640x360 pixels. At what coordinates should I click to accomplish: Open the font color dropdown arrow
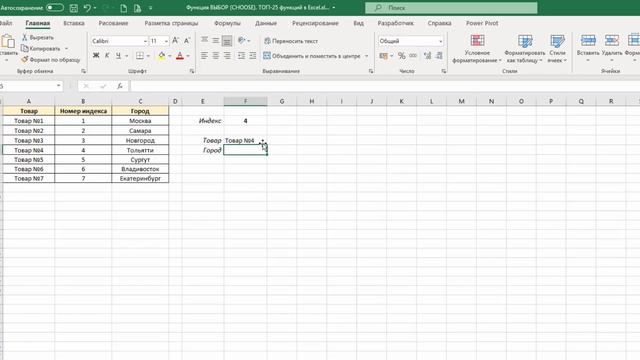point(188,56)
